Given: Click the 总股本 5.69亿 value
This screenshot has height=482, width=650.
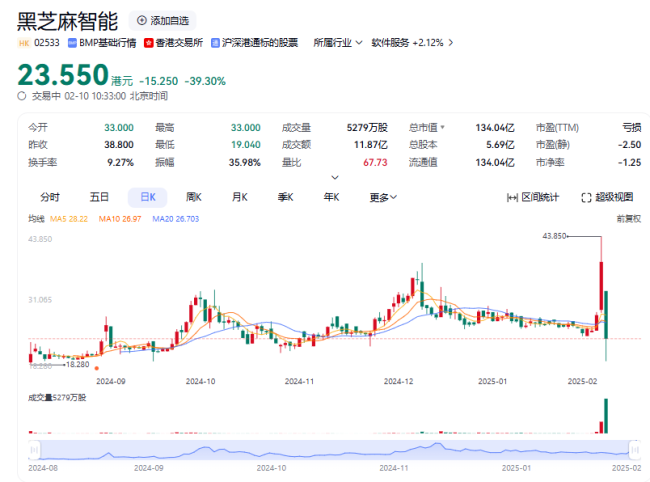Looking at the screenshot, I should (x=500, y=145).
